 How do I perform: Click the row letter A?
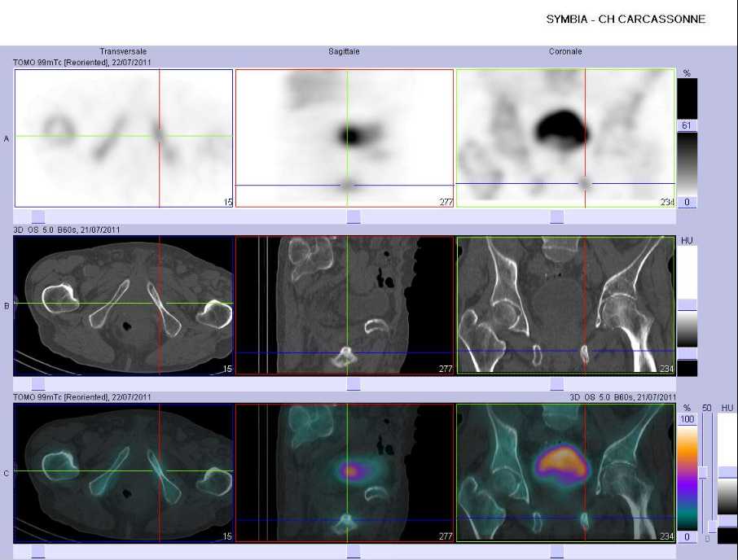7,138
